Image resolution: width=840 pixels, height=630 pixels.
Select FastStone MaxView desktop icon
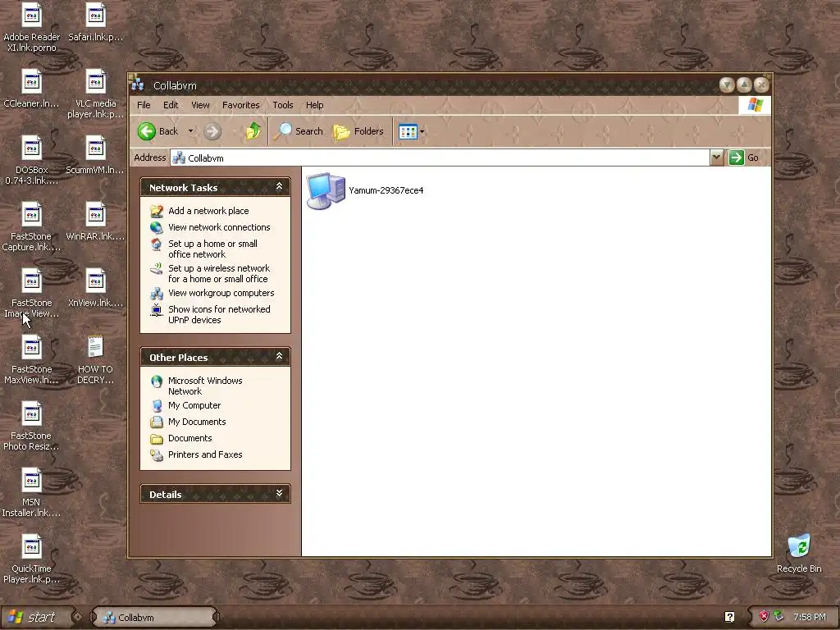click(32, 360)
